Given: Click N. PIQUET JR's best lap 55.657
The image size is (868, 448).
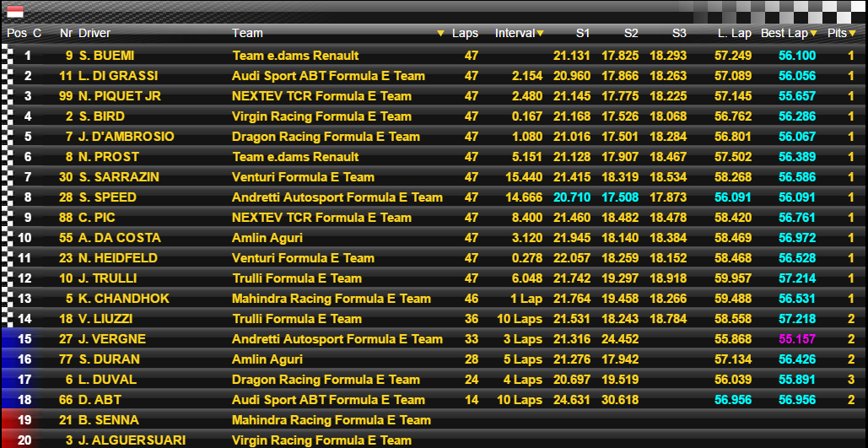Looking at the screenshot, I should [797, 96].
